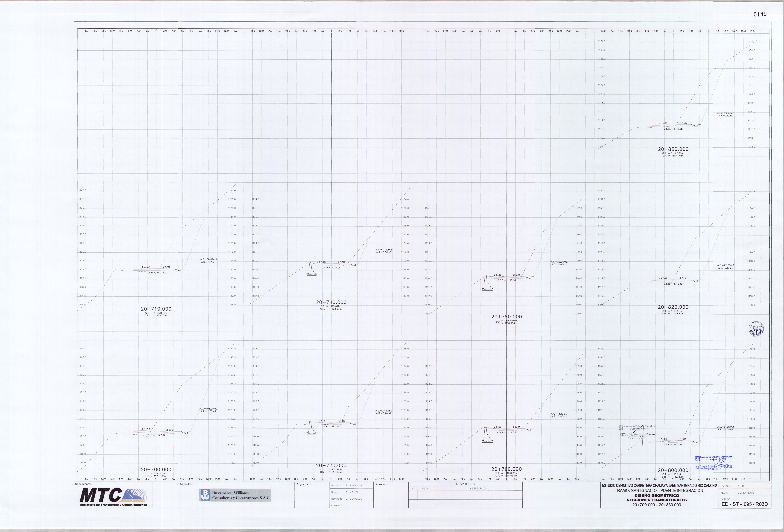
Task: Click TRAMO: SAN IGNACIO - PUENTE INTEGRACION text
Action: coord(659,490)
